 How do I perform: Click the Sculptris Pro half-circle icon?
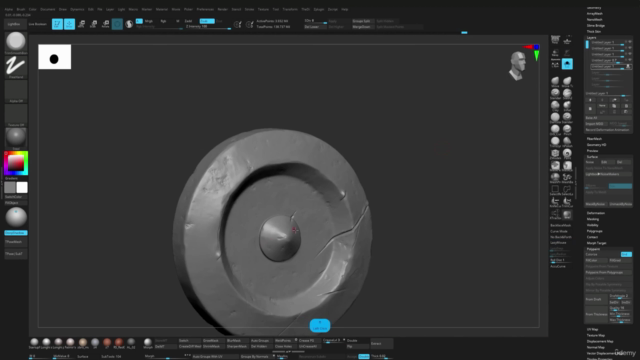(129, 24)
